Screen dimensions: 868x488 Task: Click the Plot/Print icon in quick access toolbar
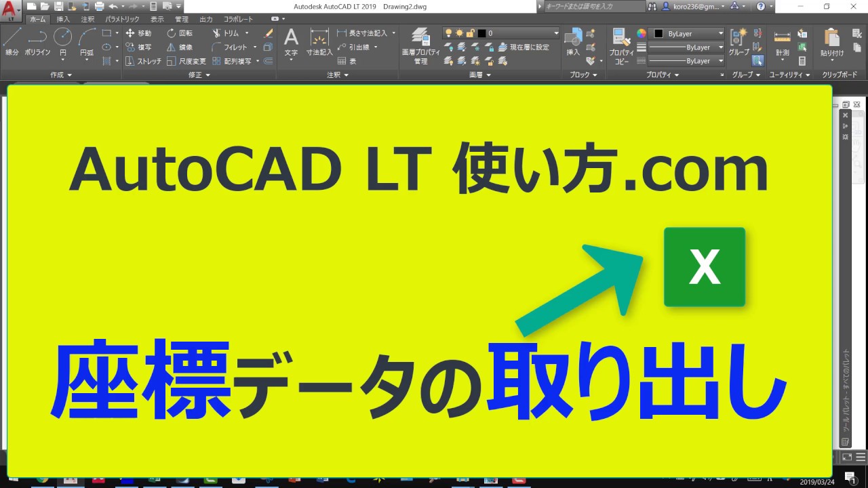point(99,6)
